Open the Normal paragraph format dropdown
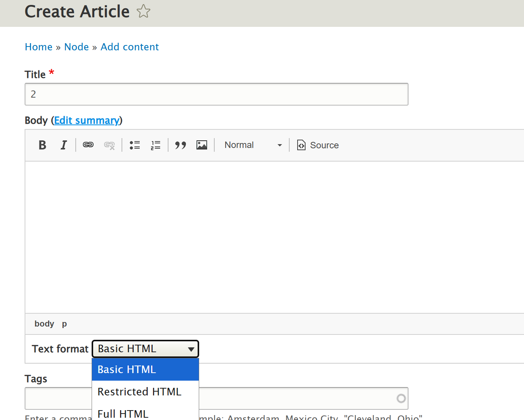 tap(253, 145)
